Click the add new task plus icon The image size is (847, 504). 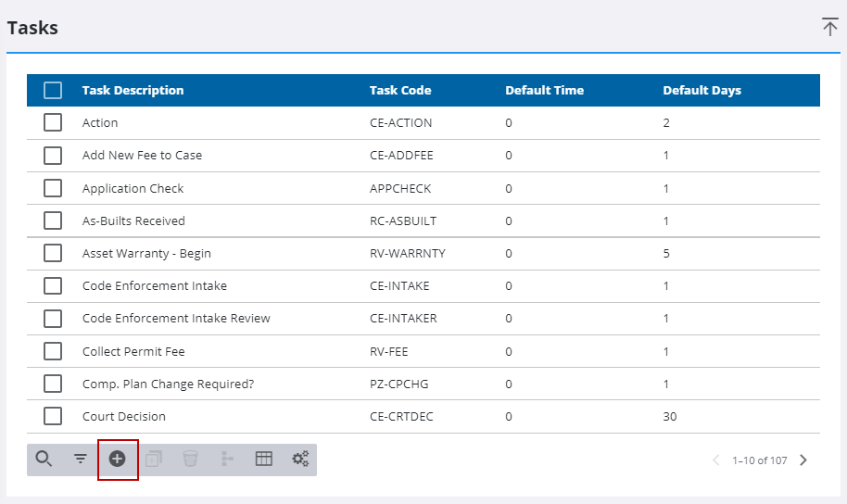[118, 459]
